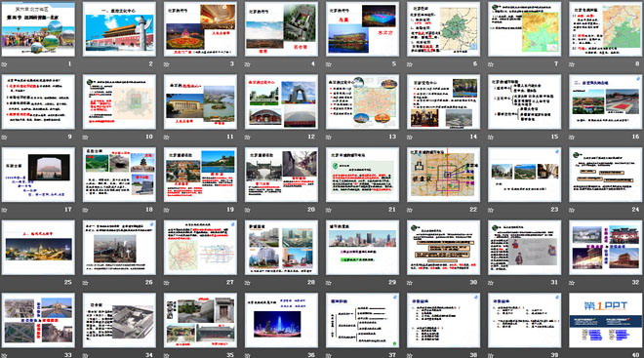644x358 pixels.
Task: Select slide 25 with the night skyline panorama
Action: click(x=38, y=248)
